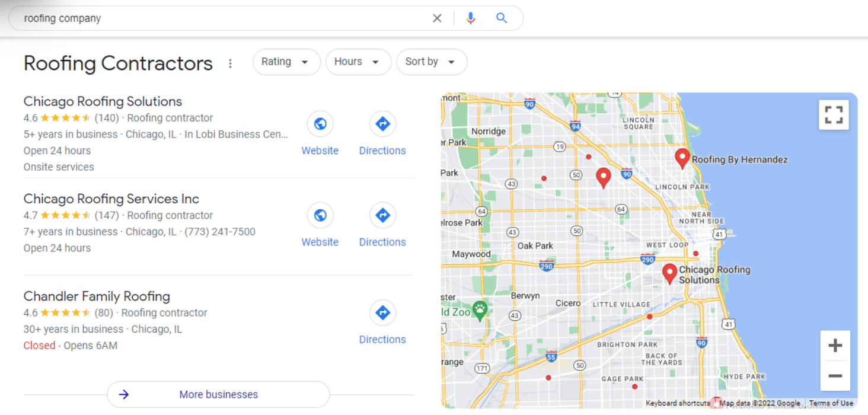
Task: Click the (773) 241-7500 phone number
Action: 220,232
